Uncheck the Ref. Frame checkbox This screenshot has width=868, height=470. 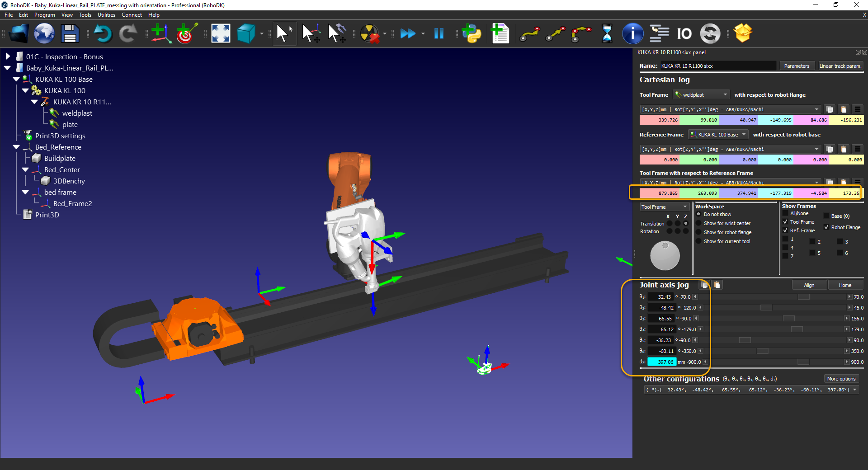(785, 230)
